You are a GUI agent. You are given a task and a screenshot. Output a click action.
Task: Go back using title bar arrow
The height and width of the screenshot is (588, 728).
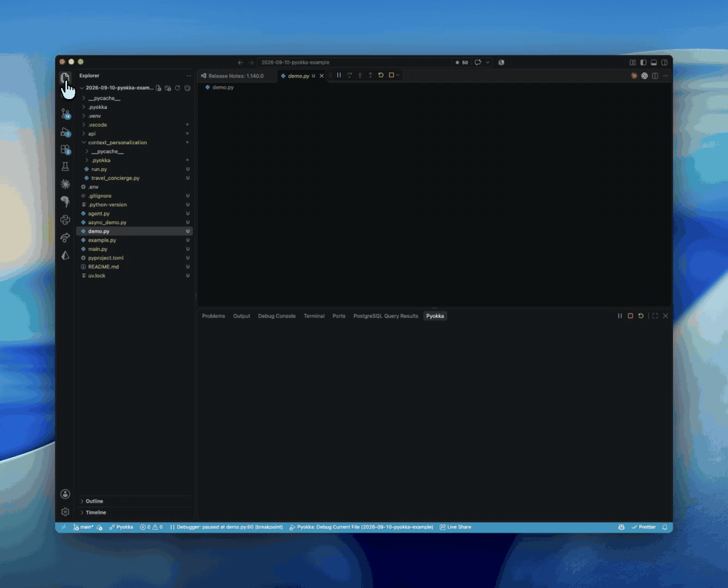[240, 62]
